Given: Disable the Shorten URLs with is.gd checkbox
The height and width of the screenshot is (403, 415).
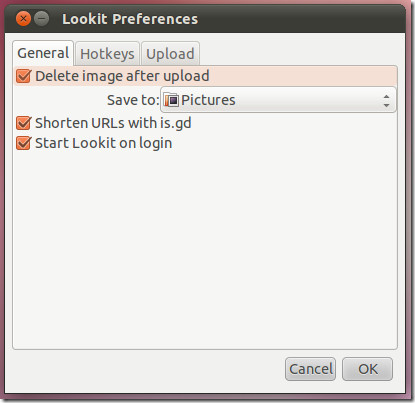Looking at the screenshot, I should [24, 123].
